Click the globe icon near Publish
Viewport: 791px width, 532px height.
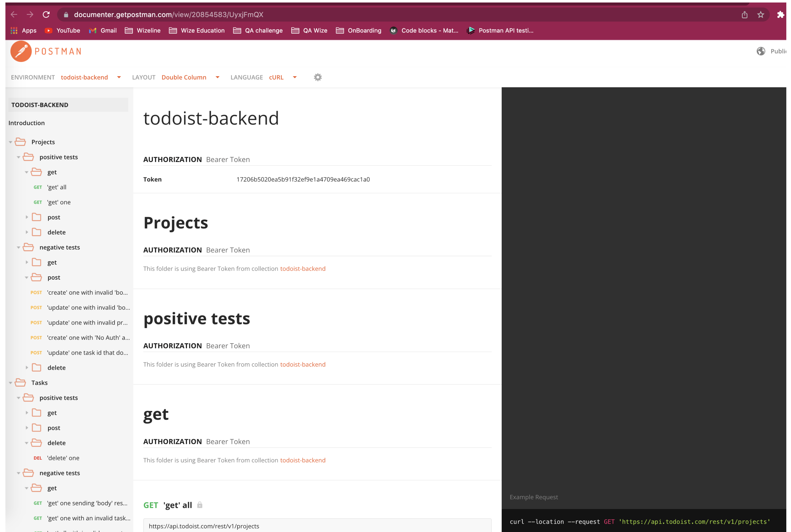click(x=761, y=51)
